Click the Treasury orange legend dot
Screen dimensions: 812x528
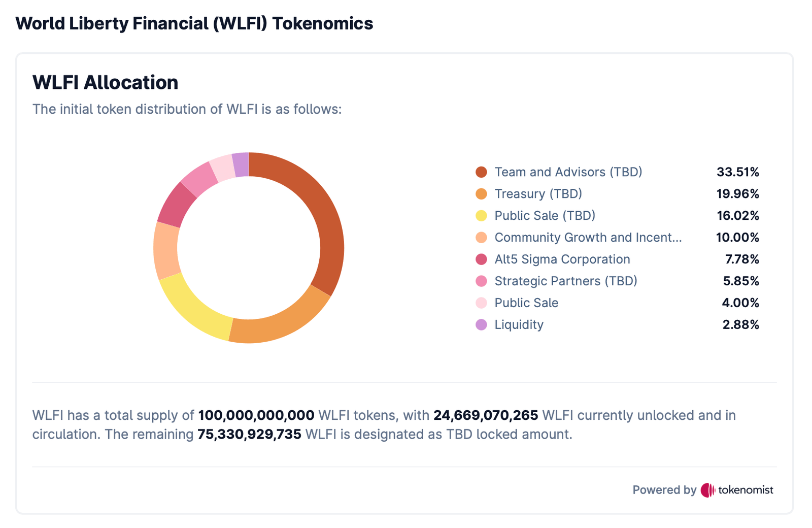pos(481,194)
